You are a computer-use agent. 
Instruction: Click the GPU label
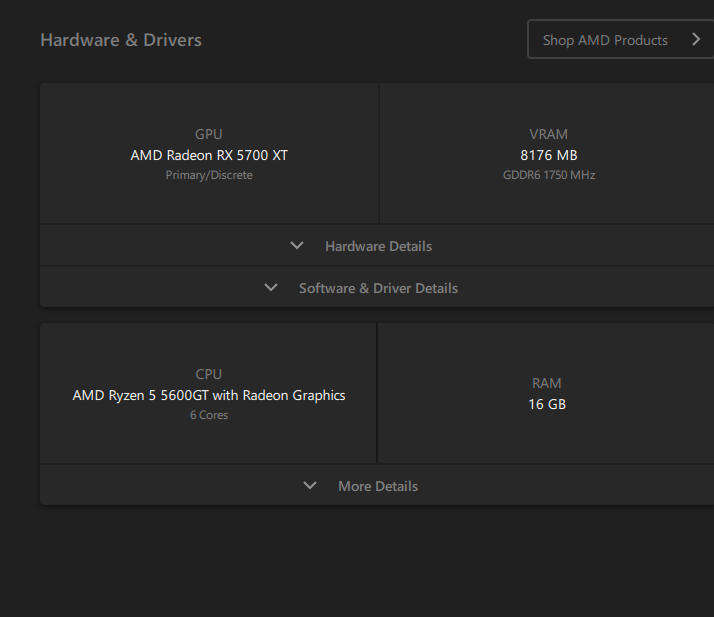(x=209, y=134)
